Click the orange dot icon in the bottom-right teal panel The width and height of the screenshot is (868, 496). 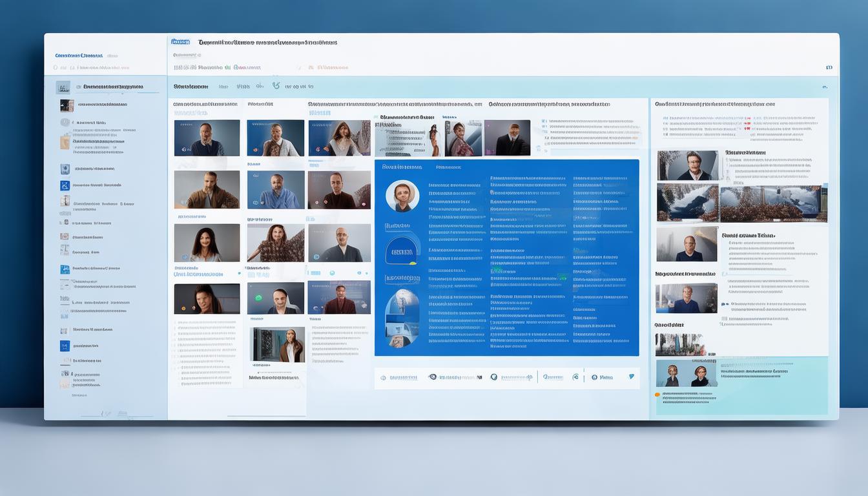(657, 394)
